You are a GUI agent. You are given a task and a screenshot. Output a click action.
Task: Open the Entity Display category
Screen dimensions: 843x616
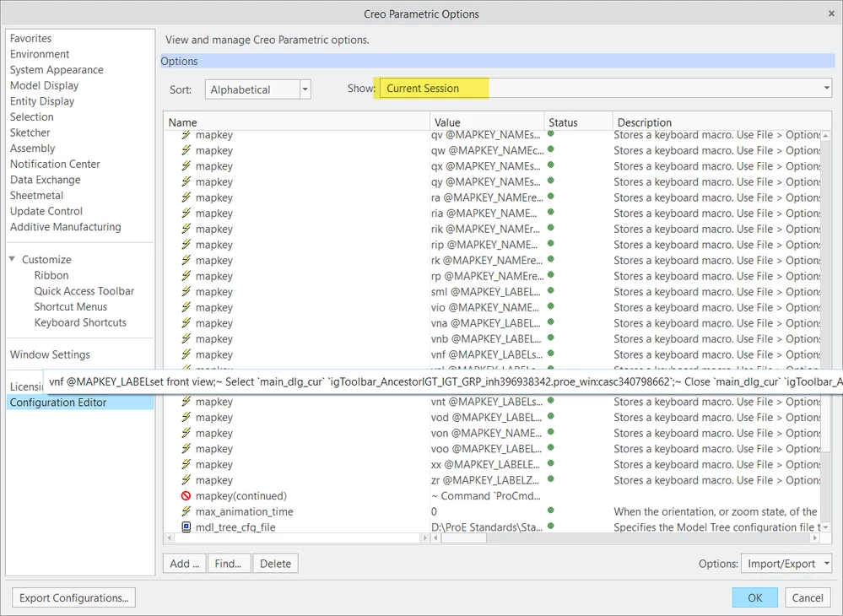[42, 101]
